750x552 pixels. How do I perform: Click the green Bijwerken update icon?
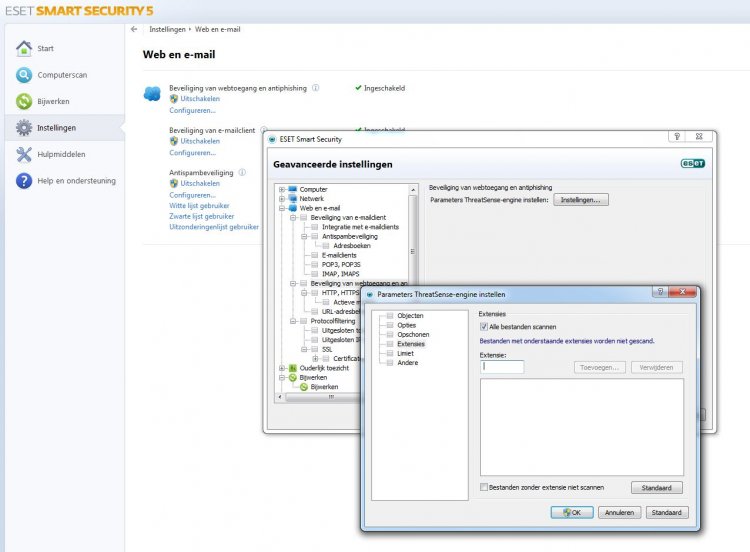pyautogui.click(x=24, y=101)
